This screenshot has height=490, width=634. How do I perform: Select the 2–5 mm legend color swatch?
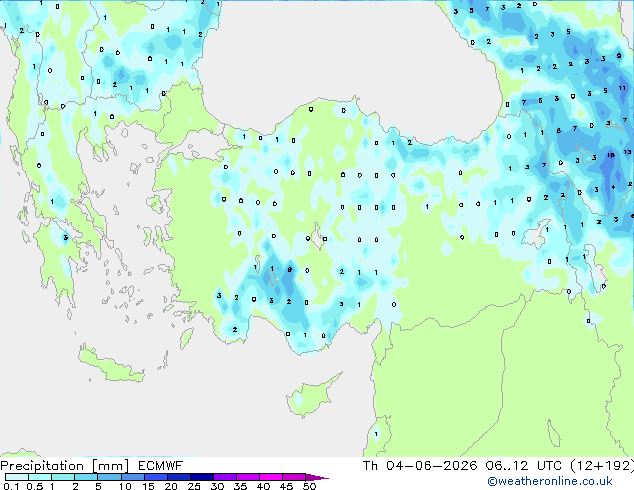pos(86,477)
